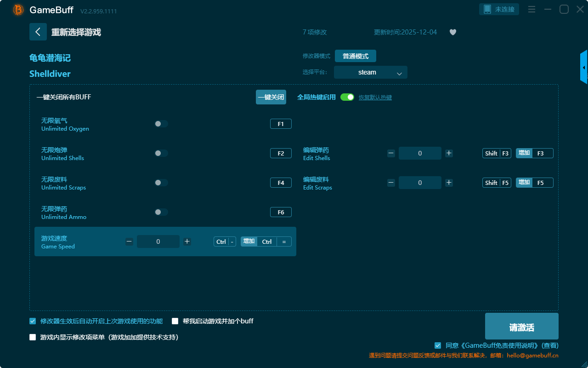588x368 pixels.
Task: Turn off the global hotkey toggle
Action: pos(347,97)
